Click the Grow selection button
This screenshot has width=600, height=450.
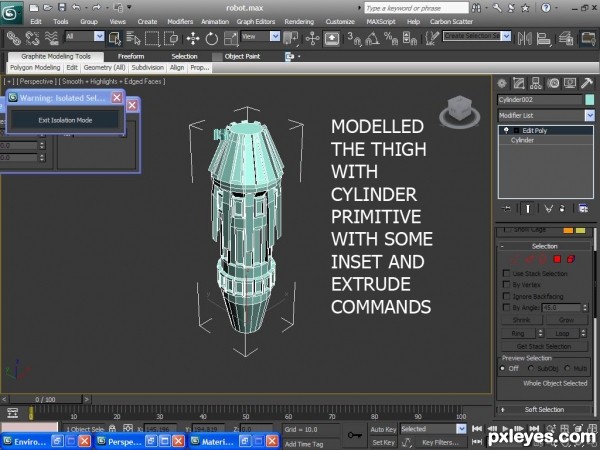(x=566, y=320)
